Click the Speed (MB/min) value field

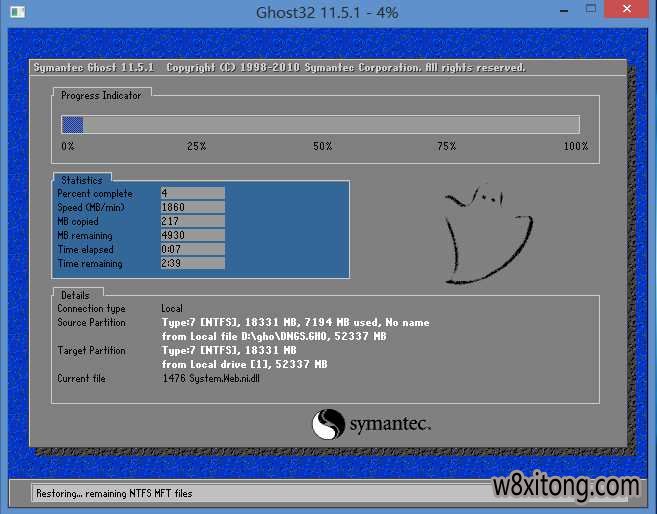tap(192, 207)
